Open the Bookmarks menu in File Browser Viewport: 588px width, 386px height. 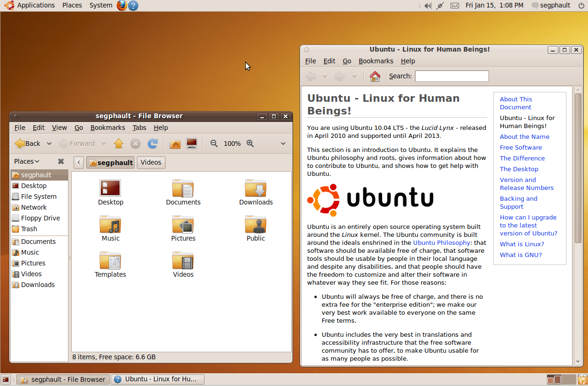tap(108, 128)
